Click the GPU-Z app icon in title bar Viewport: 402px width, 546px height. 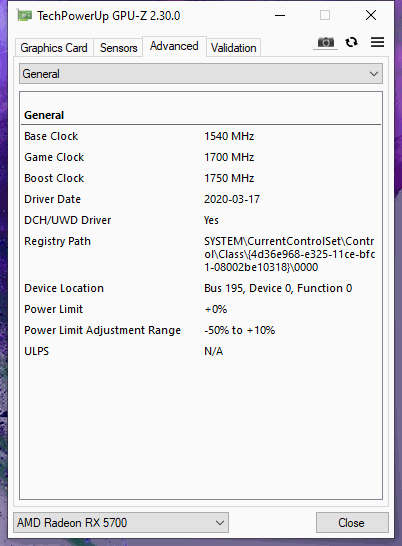[x=24, y=16]
